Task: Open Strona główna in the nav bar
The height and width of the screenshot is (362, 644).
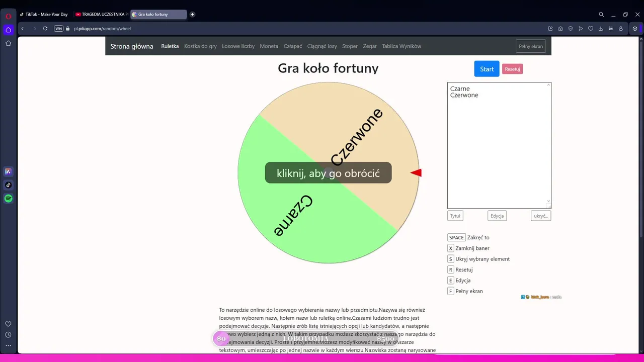Action: [132, 46]
